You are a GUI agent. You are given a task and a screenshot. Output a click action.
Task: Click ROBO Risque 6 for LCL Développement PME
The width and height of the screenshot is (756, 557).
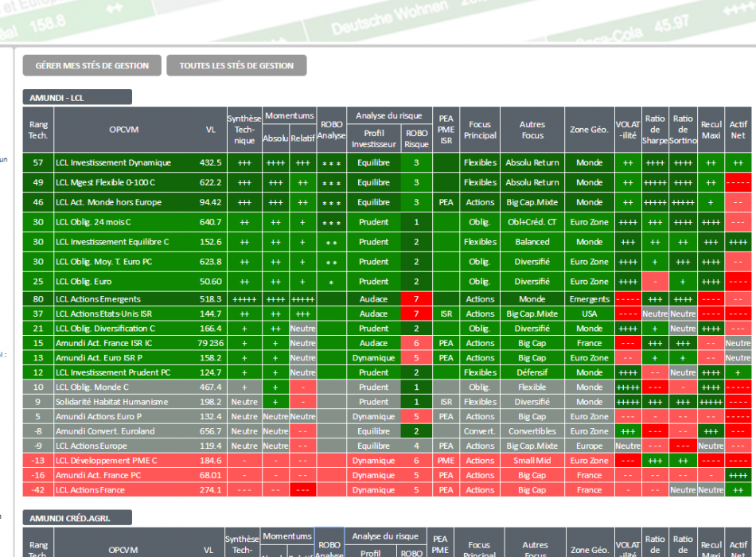pos(416,461)
